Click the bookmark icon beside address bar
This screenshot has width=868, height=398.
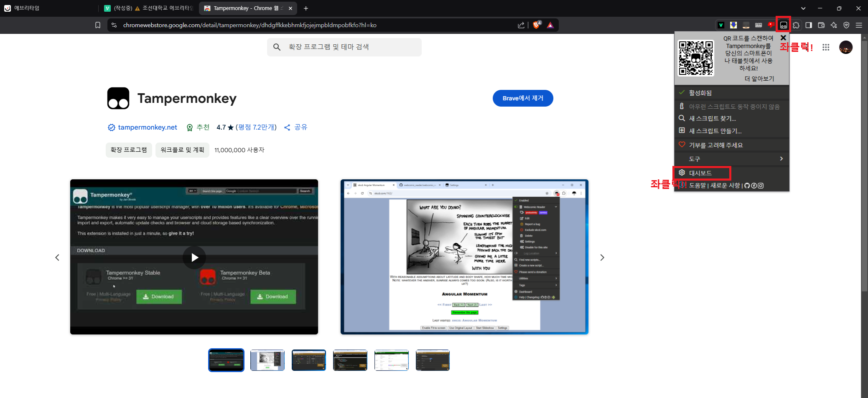pos(98,25)
